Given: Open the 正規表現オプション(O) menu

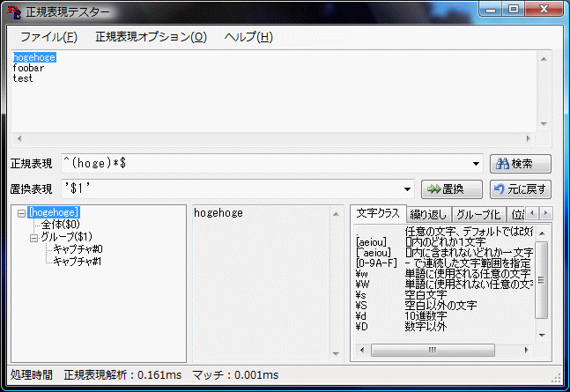Looking at the screenshot, I should click(x=151, y=37).
